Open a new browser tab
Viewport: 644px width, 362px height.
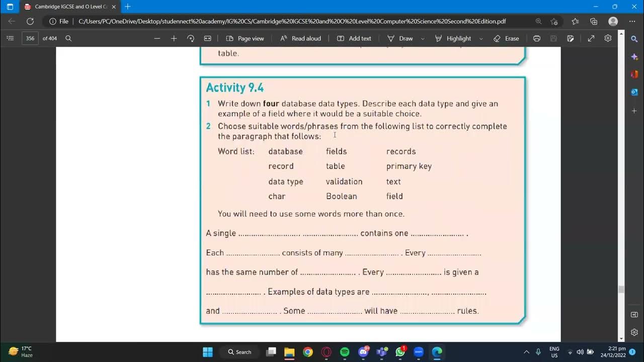click(128, 7)
